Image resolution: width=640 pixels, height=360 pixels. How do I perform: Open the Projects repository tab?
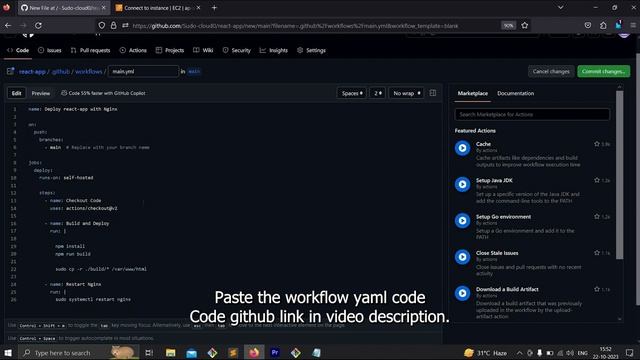point(170,50)
